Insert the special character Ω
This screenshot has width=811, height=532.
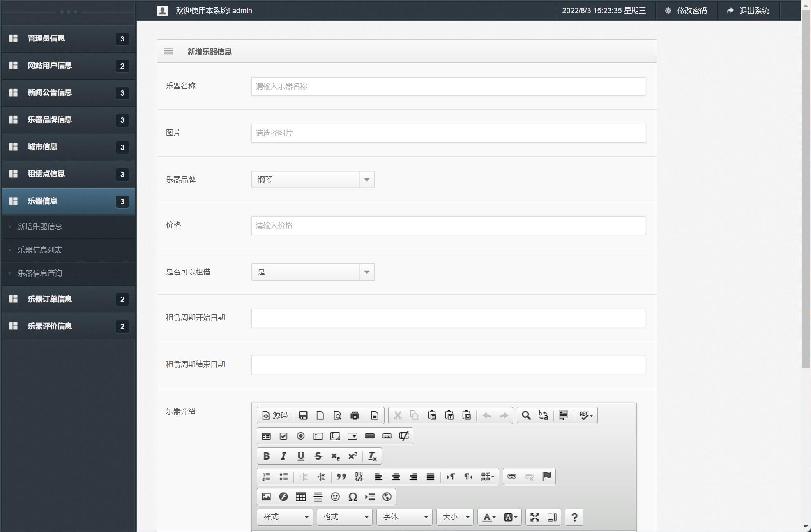tap(352, 496)
